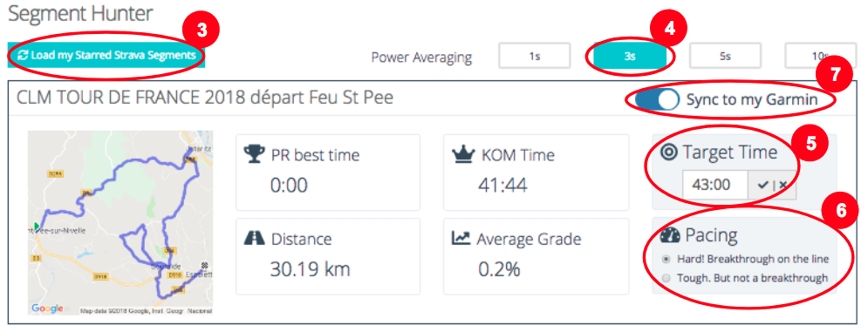Image resolution: width=868 pixels, height=332 pixels.
Task: Click the segment route map thumbnail
Action: (x=120, y=223)
